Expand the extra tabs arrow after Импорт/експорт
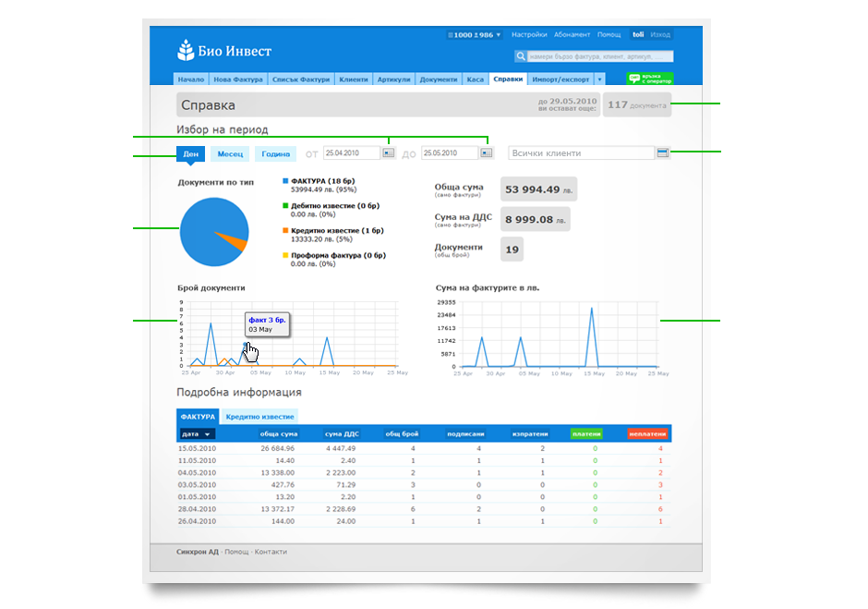Screen dimensions: 868x609 (600, 80)
